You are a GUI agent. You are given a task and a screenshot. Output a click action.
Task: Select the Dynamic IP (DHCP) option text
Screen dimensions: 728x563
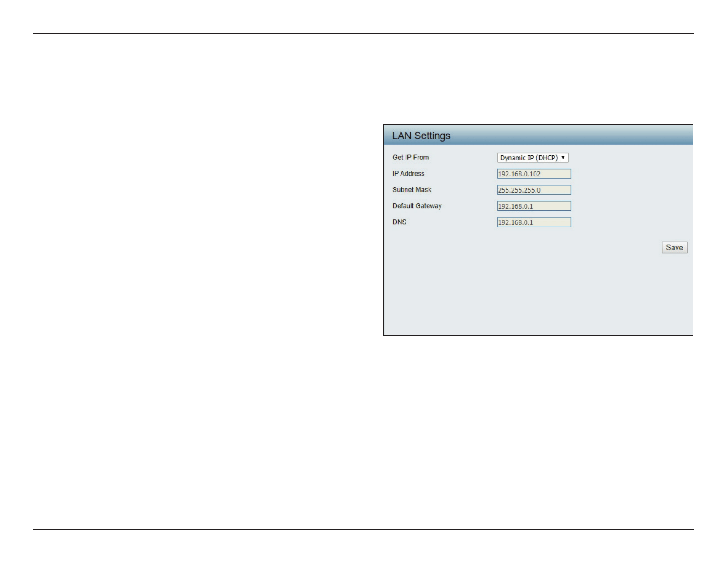coord(529,158)
